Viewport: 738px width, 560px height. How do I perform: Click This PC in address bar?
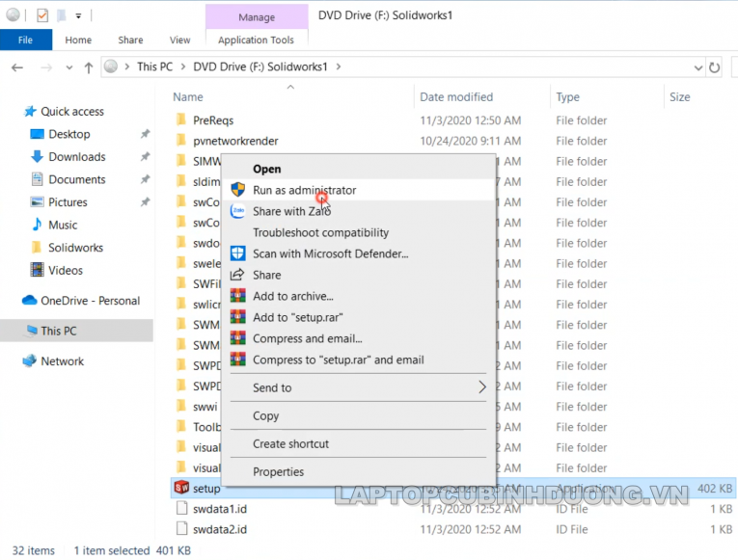pyautogui.click(x=155, y=67)
